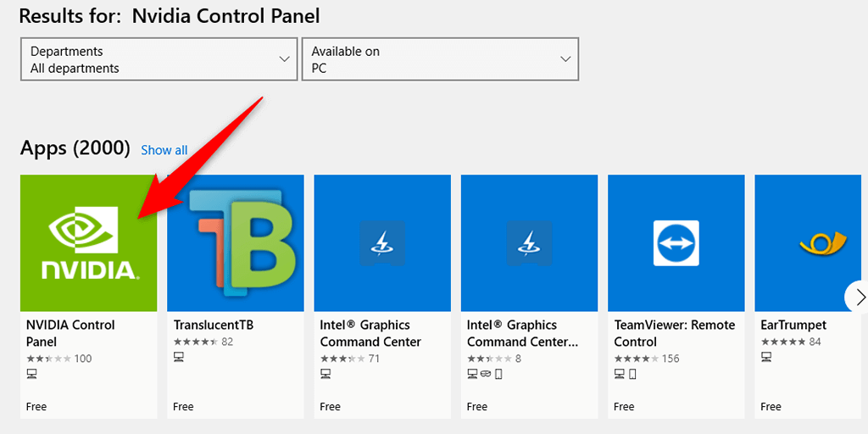Open the NVIDIA Control Panel app tile icon
Image resolution: width=868 pixels, height=434 pixels.
click(x=88, y=243)
